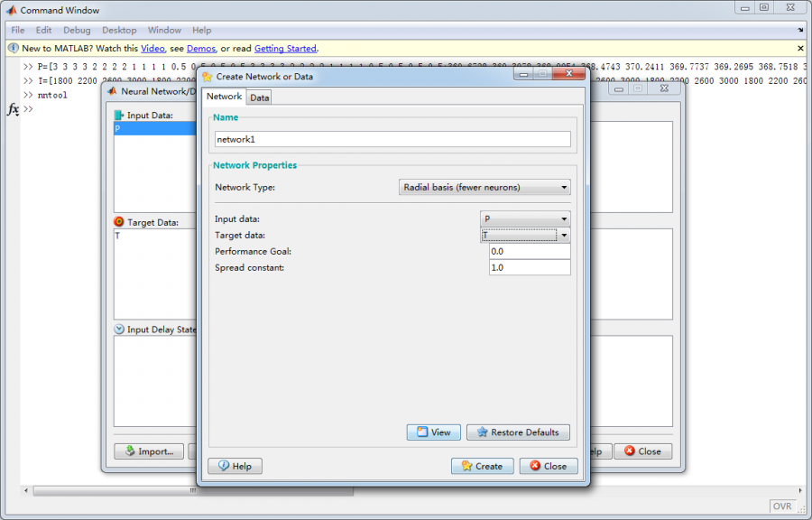Click the scrollbar right arrow
The height and width of the screenshot is (520, 812).
pos(800,490)
